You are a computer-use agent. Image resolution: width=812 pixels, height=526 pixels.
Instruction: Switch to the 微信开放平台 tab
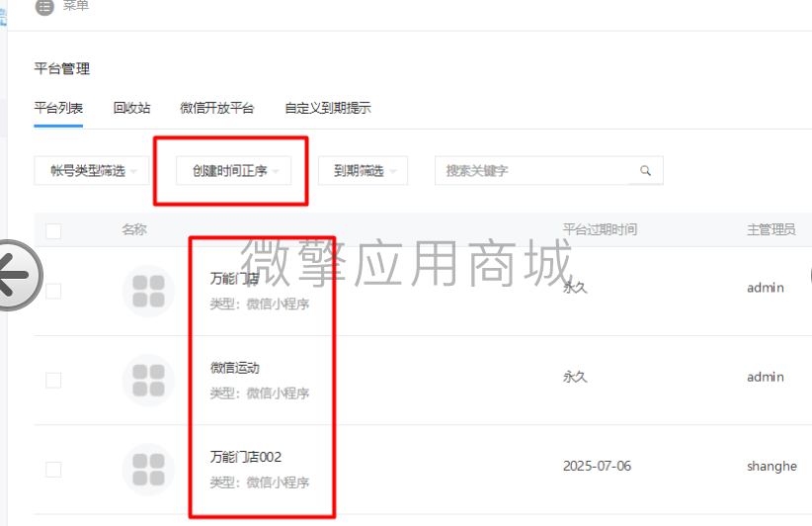point(217,108)
